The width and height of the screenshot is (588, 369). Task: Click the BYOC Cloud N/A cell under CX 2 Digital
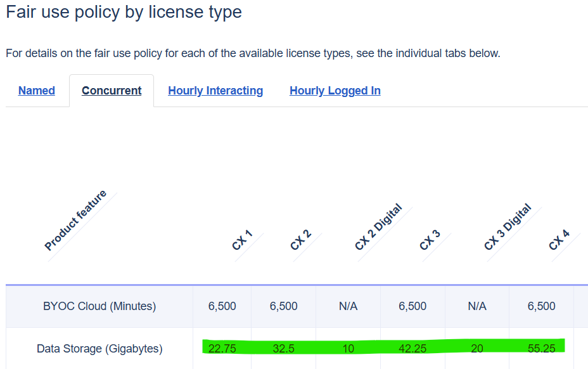tap(348, 306)
